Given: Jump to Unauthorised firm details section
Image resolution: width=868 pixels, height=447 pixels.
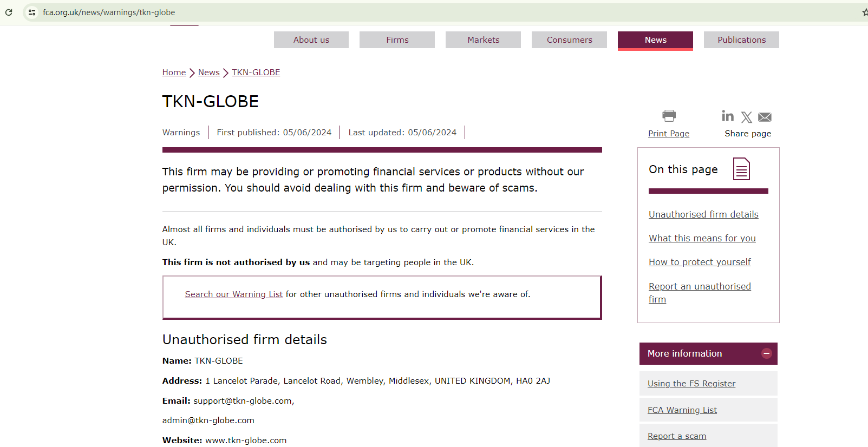Looking at the screenshot, I should pyautogui.click(x=703, y=214).
